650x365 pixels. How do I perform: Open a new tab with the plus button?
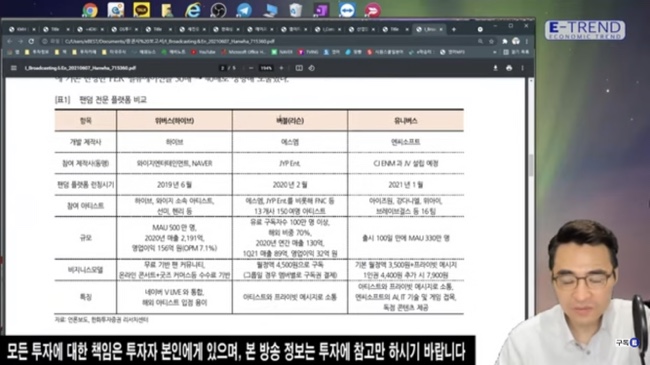click(454, 29)
